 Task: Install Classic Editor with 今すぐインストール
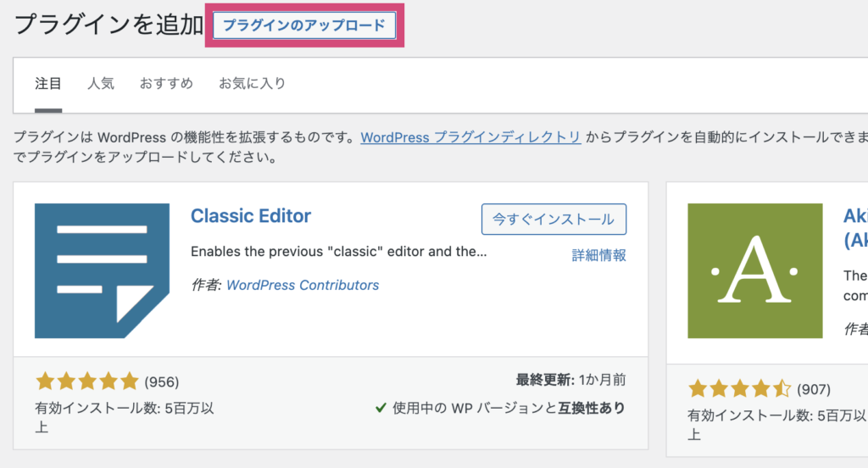pyautogui.click(x=554, y=220)
